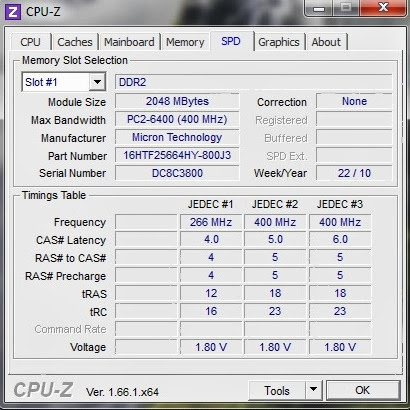Image resolution: width=410 pixels, height=410 pixels.
Task: Click JEDEC #3 frequency 400 MHz
Action: click(x=340, y=222)
